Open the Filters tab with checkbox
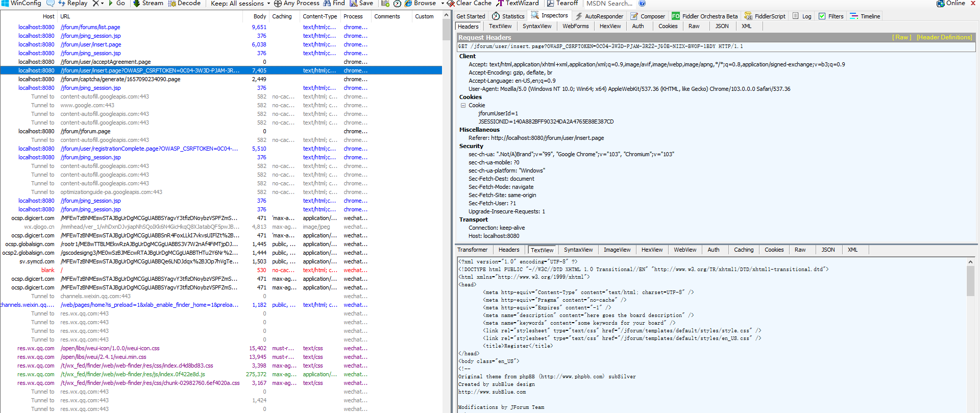The image size is (980, 413). coord(831,16)
